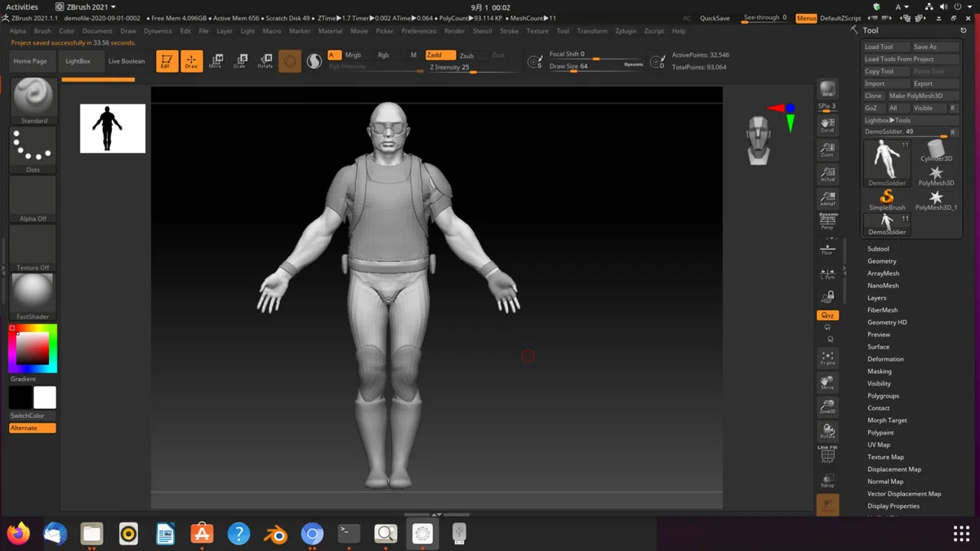Open the FastShader material selector
980x551 pixels.
pyautogui.click(x=33, y=297)
